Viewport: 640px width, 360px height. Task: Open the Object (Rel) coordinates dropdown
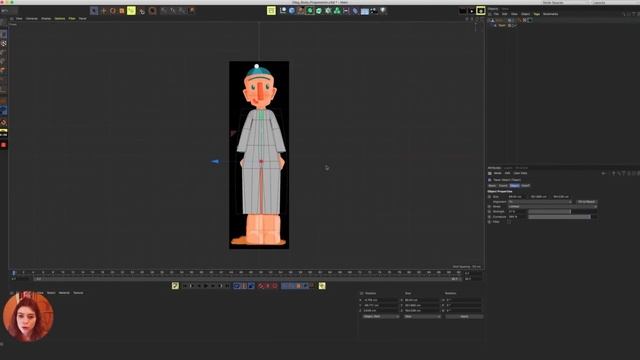coord(381,316)
